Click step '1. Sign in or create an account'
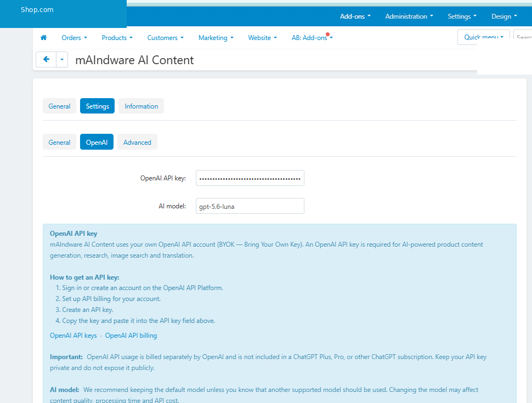 tap(139, 288)
